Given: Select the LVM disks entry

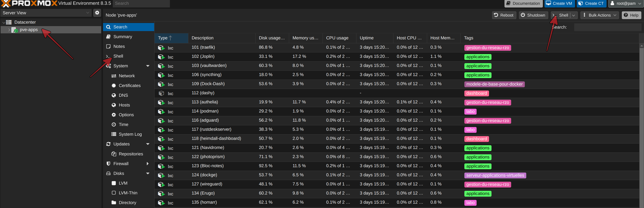Looking at the screenshot, I should coord(123,183).
